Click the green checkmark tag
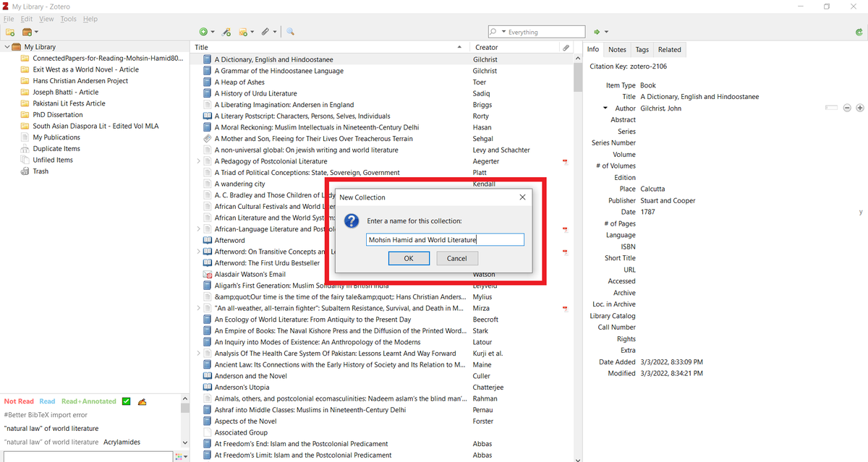The image size is (868, 462). pos(126,401)
